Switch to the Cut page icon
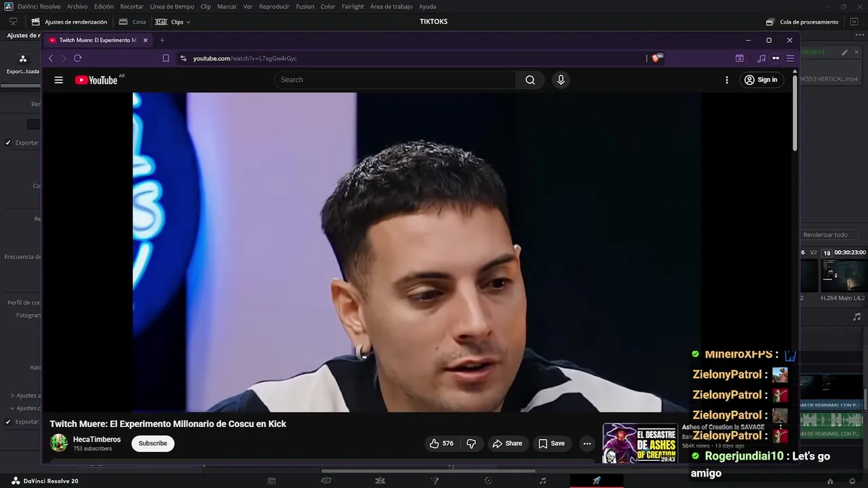This screenshot has height=488, width=868. (325, 481)
